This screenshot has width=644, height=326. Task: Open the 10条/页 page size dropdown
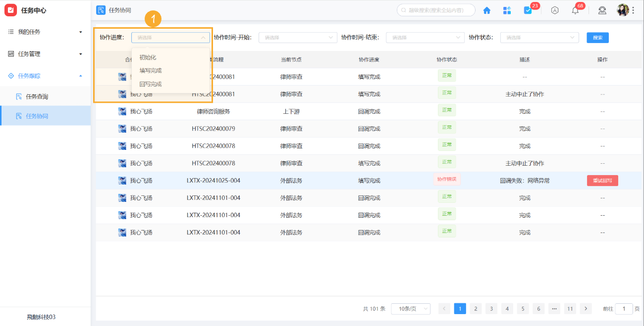pos(410,309)
